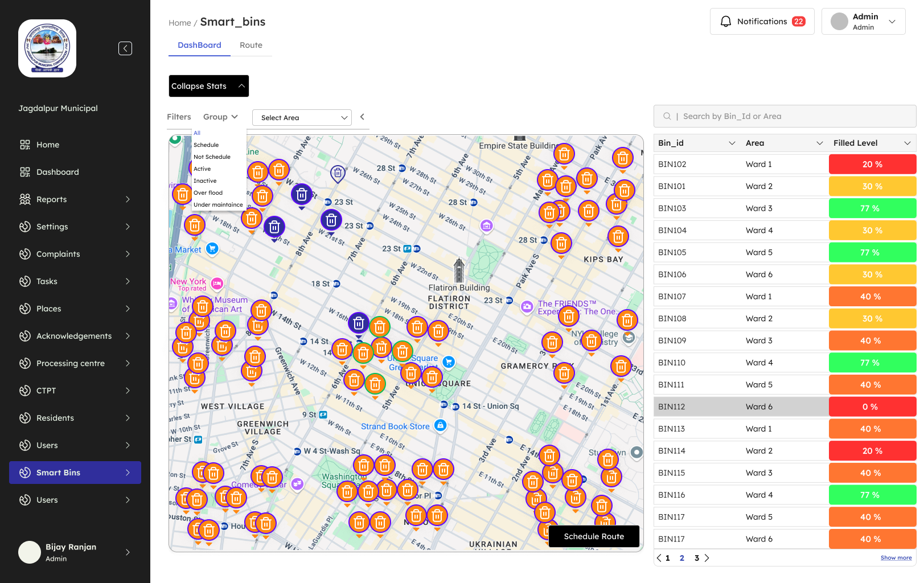Click the Settings sidebar icon
Viewport: 924px width, 583px height.
pos(25,227)
